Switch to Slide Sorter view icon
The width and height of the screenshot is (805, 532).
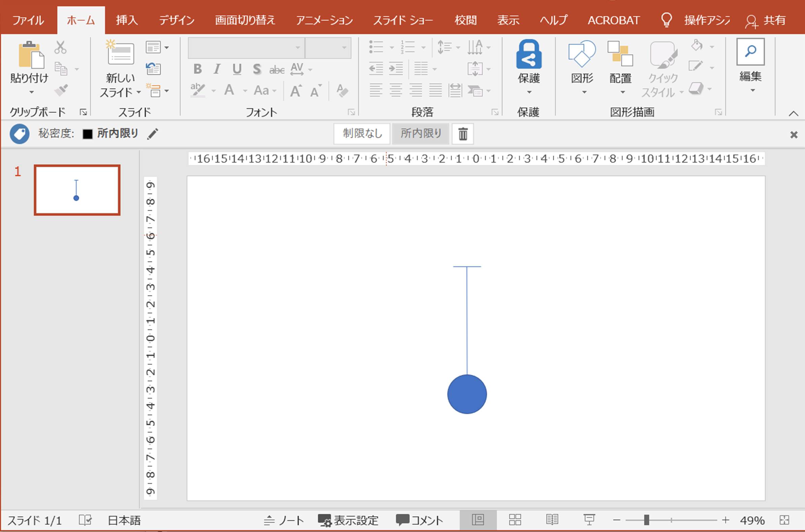coord(515,520)
